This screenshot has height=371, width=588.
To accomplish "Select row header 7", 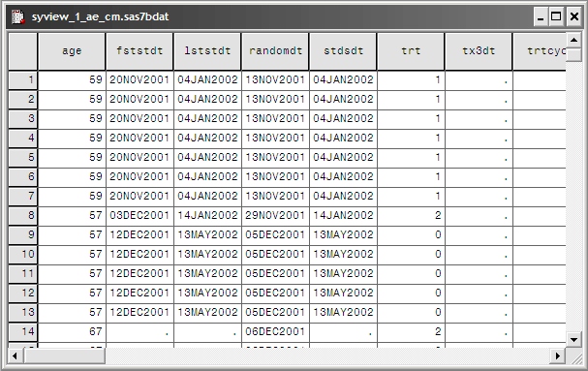I will 23,197.
